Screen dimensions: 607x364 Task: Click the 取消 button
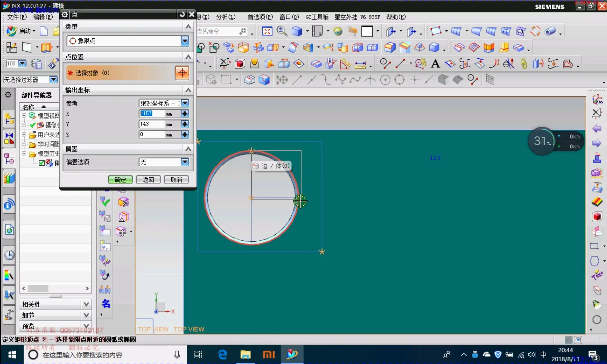[x=176, y=180]
